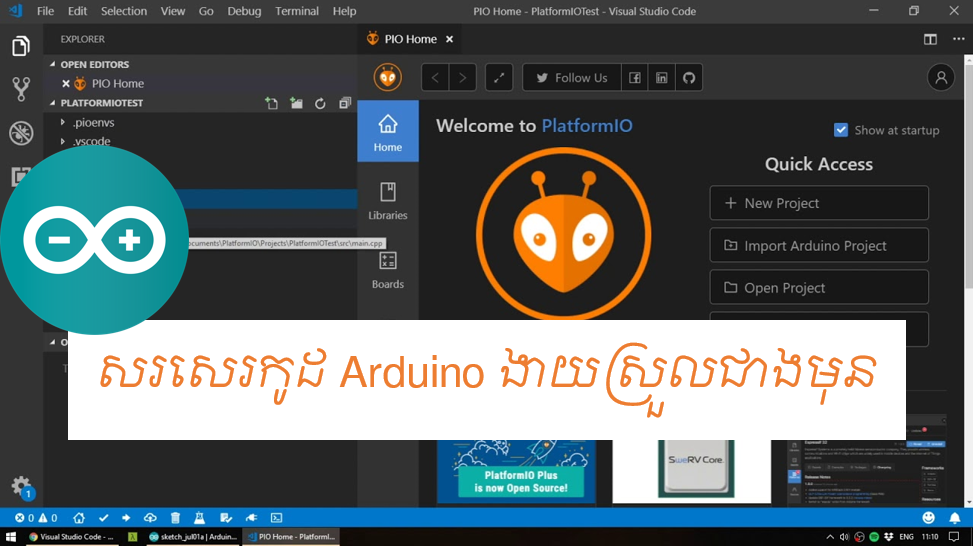973x547 pixels.
Task: Click the PlatformIO Test flask icon
Action: tap(199, 518)
